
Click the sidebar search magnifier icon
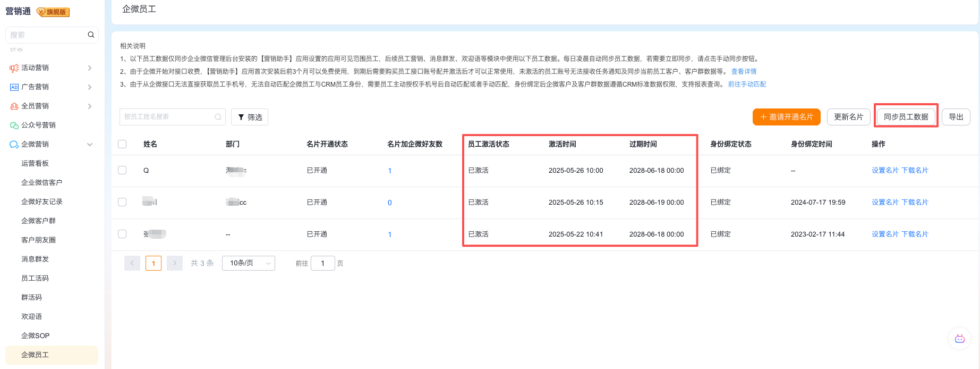click(x=91, y=35)
